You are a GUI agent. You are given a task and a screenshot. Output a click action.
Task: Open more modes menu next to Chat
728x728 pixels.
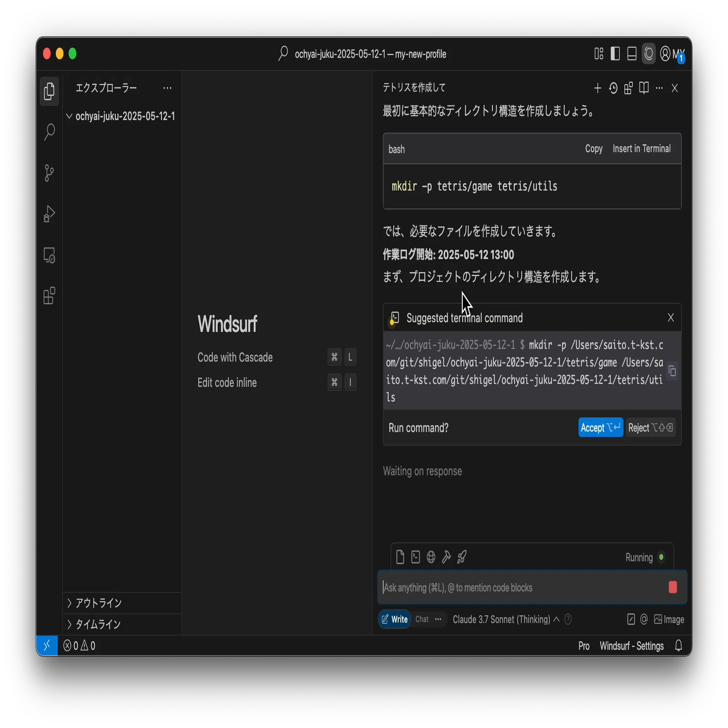pyautogui.click(x=438, y=619)
